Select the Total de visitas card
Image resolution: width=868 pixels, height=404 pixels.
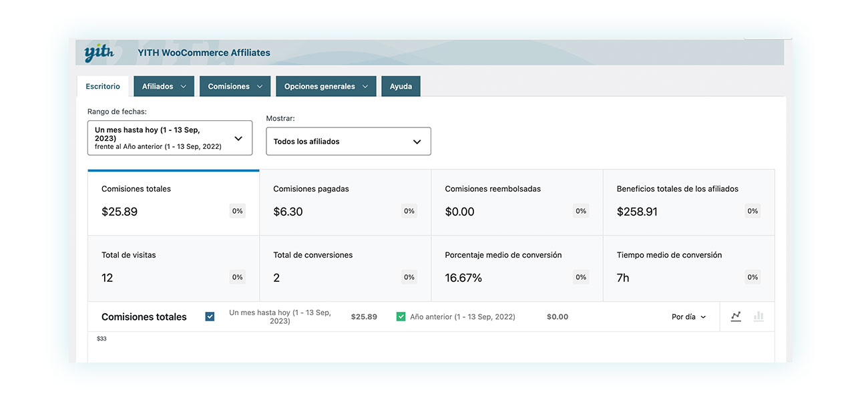pyautogui.click(x=174, y=268)
